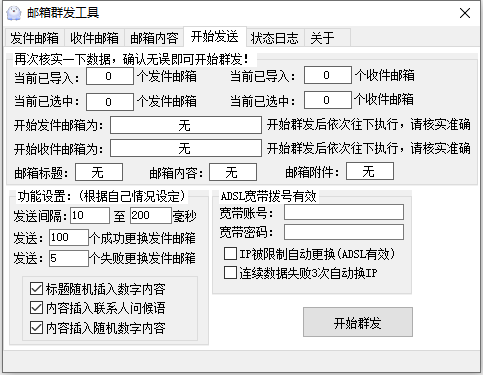Image resolution: width=483 pixels, height=375 pixels.
Task: Click the selected 发件邮箱 count field
Action: tap(110, 102)
